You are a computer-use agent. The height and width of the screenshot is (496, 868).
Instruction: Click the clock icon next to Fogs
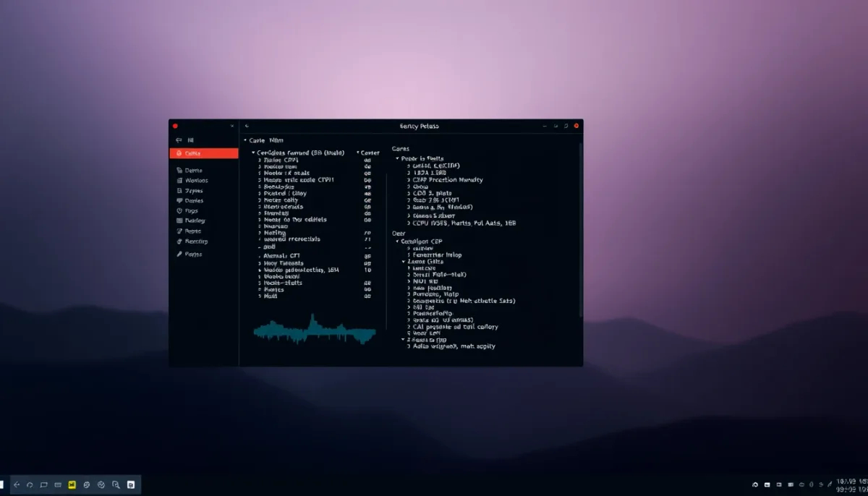click(179, 211)
